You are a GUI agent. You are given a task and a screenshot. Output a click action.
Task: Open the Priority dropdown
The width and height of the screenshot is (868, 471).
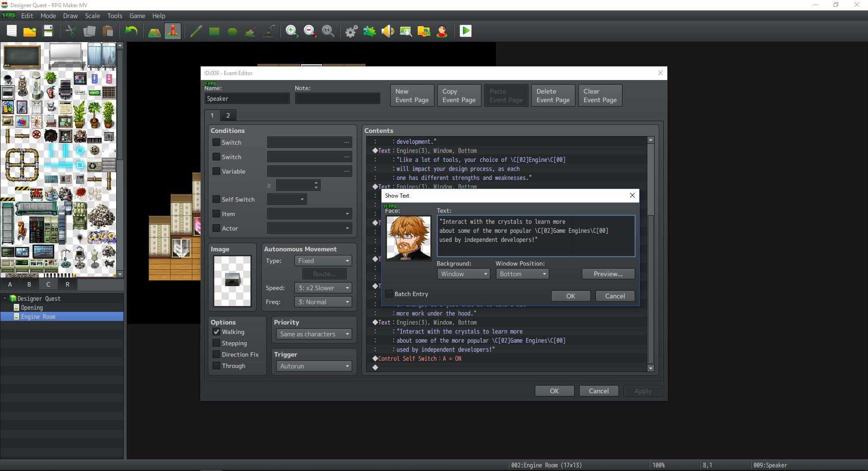(314, 334)
